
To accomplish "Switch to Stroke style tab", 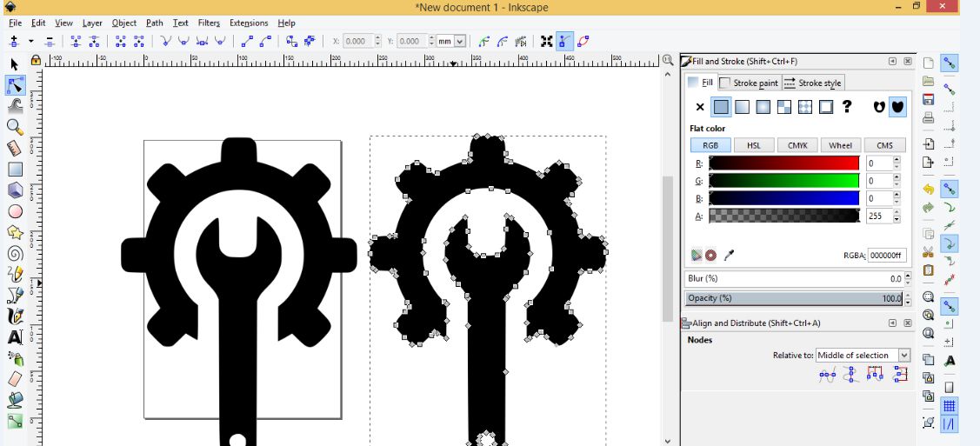I will click(x=812, y=83).
